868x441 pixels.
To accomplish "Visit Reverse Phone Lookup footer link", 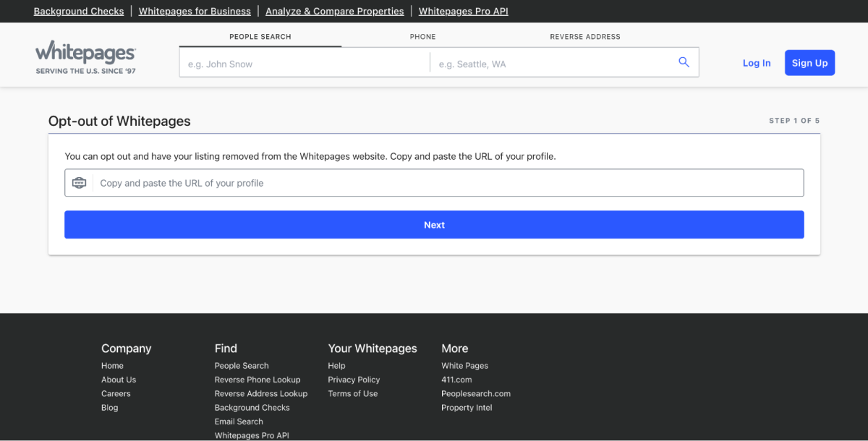I will [257, 380].
